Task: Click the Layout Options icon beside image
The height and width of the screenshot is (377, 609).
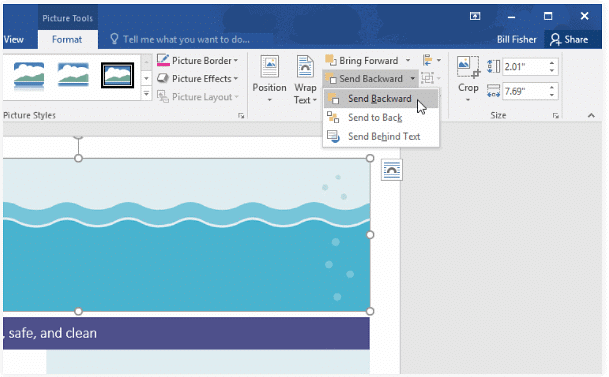Action: tap(392, 170)
